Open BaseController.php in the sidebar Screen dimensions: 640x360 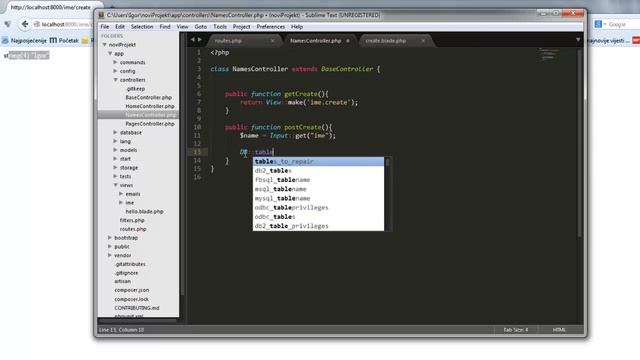point(149,98)
